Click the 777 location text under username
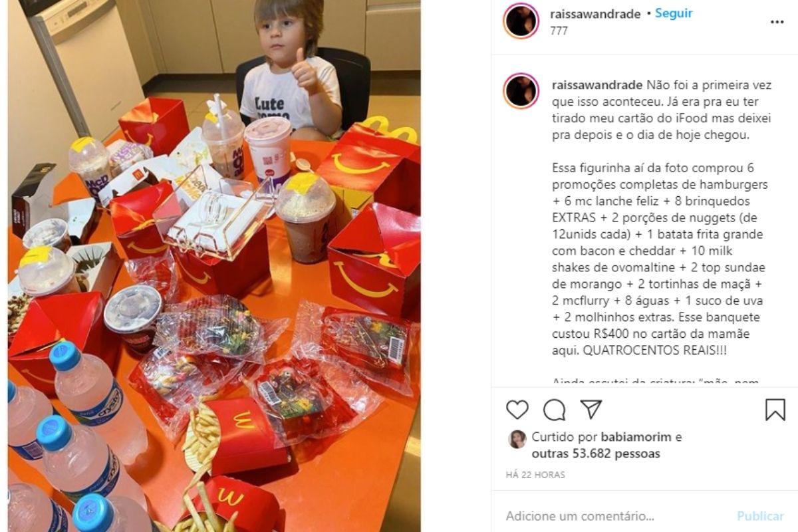798x532 pixels. coord(559,31)
